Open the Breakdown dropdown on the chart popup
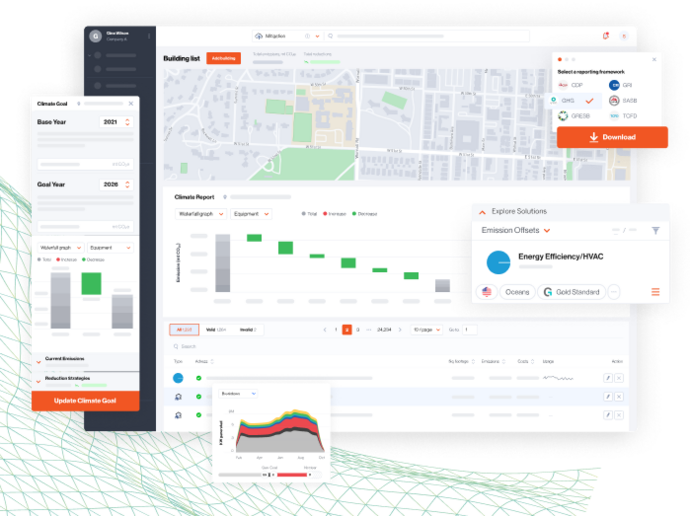 238,394
